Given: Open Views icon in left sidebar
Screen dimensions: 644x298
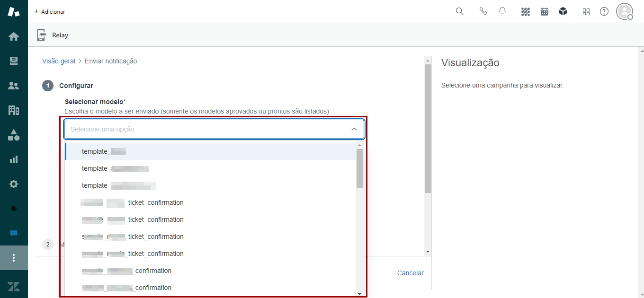Looking at the screenshot, I should pyautogui.click(x=14, y=61).
